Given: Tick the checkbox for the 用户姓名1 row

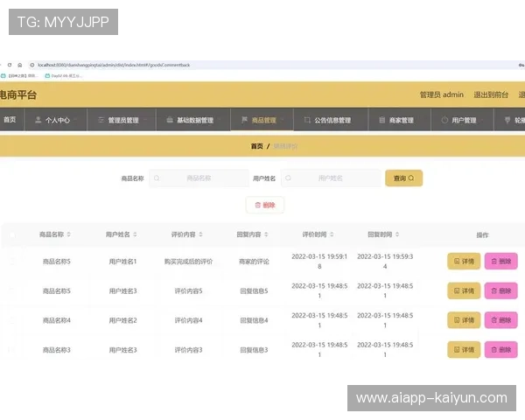Looking at the screenshot, I should [12, 262].
